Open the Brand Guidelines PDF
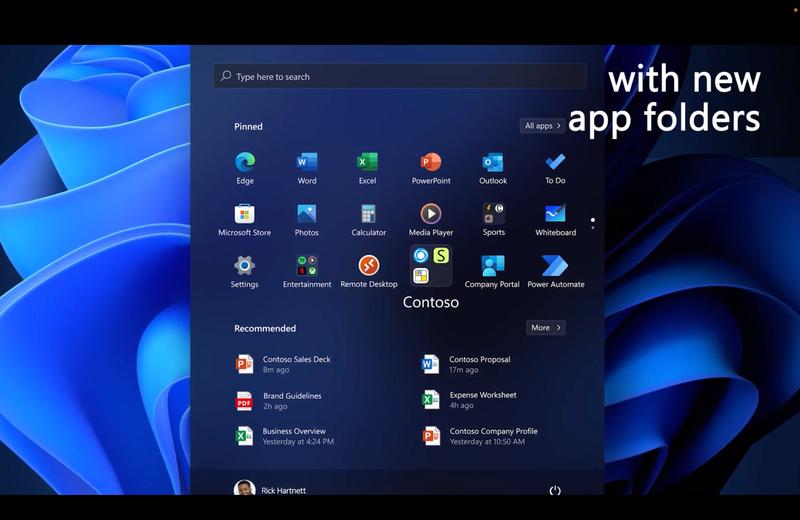The image size is (800, 520). coord(279,401)
